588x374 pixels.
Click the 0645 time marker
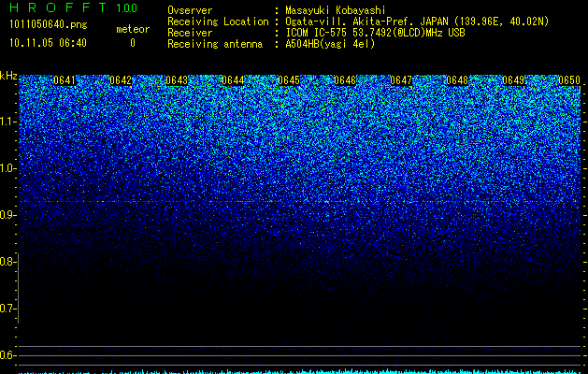289,80
